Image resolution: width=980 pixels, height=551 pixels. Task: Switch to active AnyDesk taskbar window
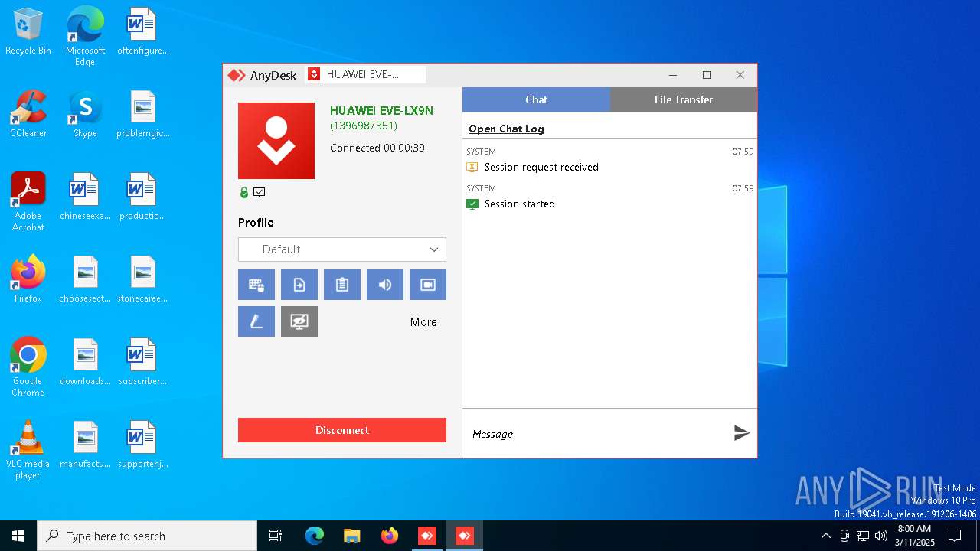pyautogui.click(x=465, y=536)
